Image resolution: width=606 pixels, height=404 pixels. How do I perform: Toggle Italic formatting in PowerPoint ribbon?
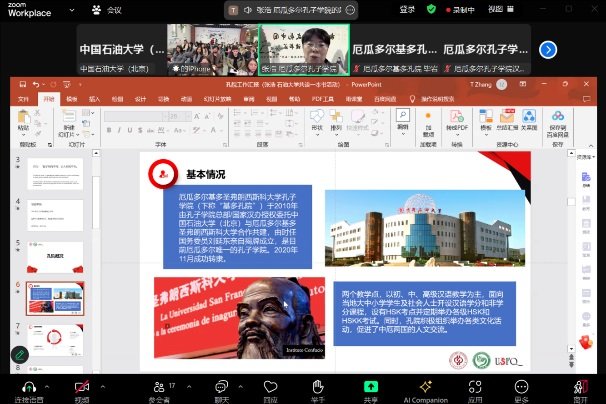(x=119, y=130)
